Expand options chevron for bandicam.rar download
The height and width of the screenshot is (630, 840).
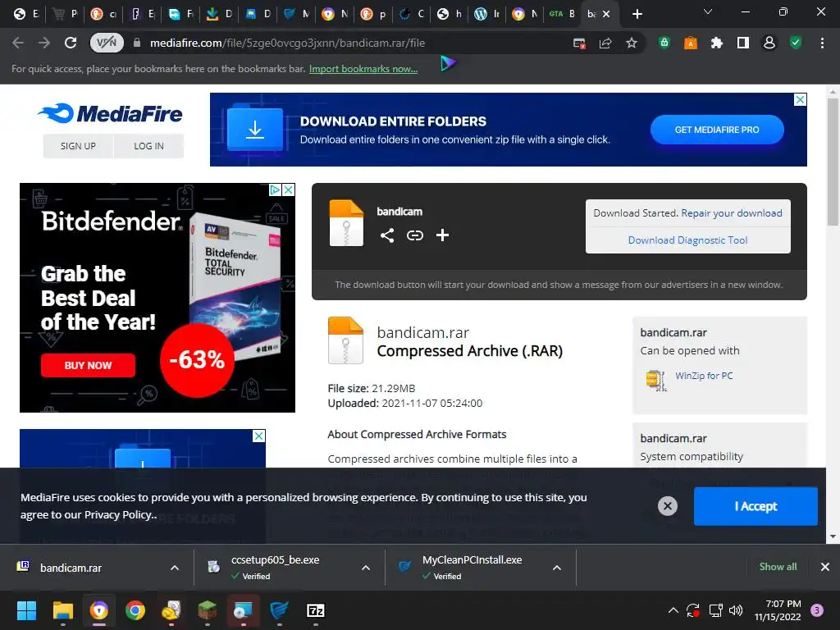(175, 568)
